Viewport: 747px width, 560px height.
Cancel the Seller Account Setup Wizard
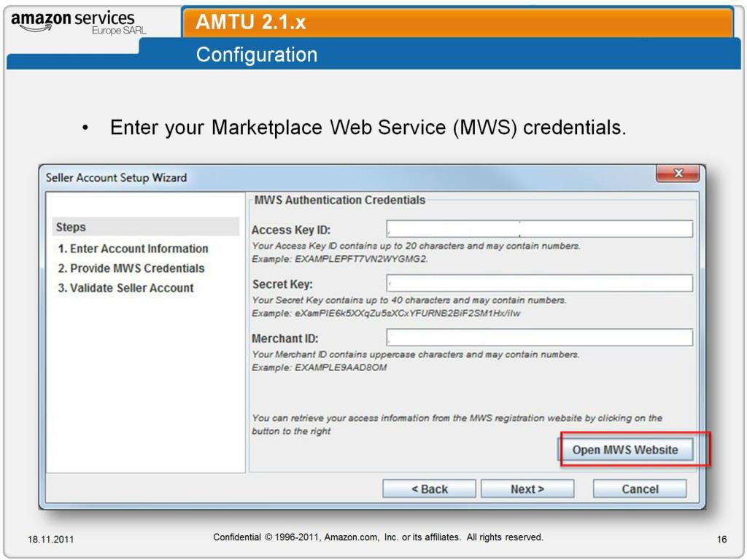coord(640,489)
